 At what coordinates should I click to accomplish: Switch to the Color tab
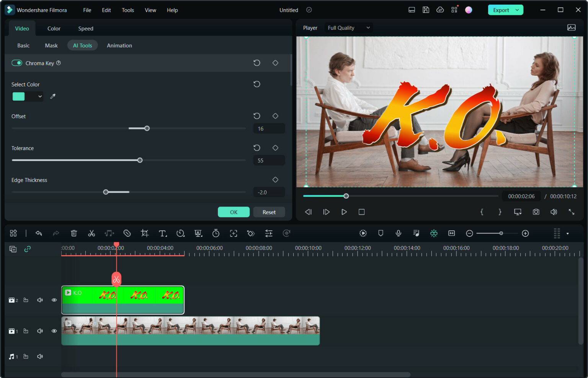(54, 28)
